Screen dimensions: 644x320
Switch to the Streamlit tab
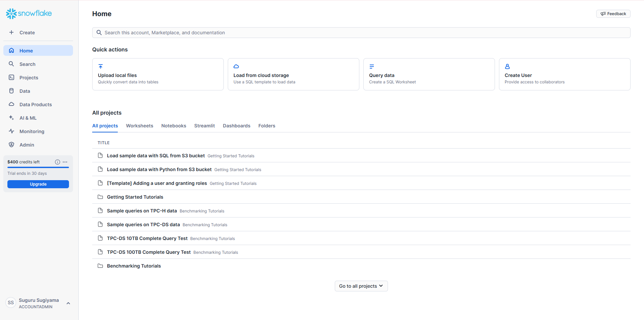(204, 126)
